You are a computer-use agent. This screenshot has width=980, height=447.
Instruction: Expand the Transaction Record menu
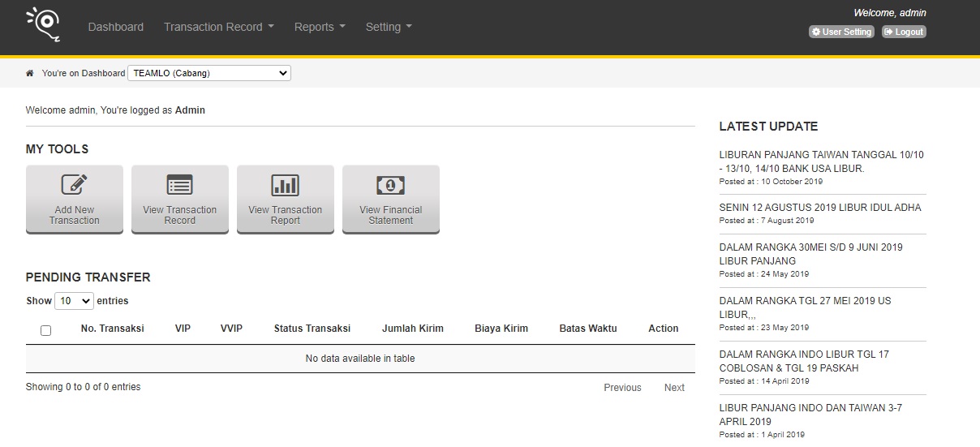(218, 27)
